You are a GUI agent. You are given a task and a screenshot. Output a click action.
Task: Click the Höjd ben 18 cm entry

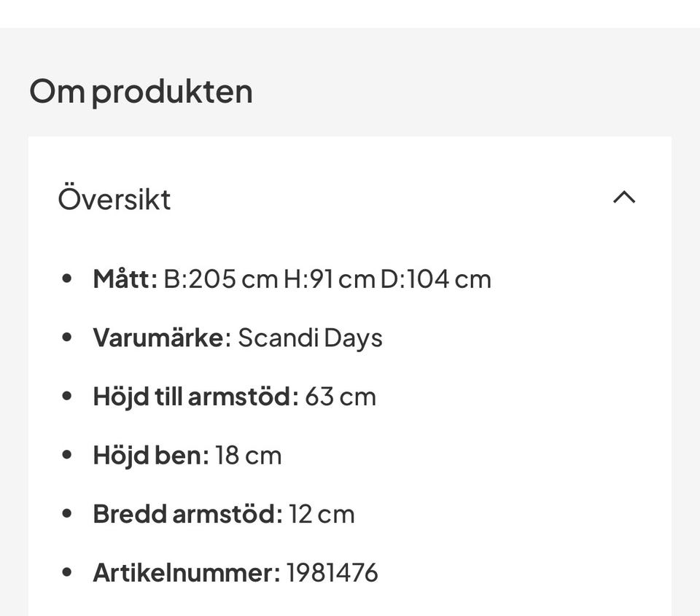[187, 454]
